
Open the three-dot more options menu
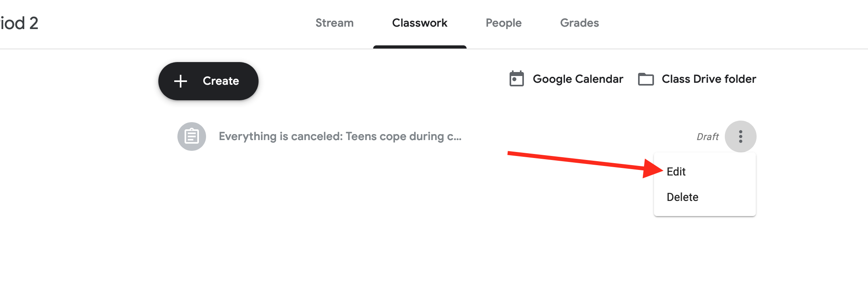pyautogui.click(x=740, y=136)
